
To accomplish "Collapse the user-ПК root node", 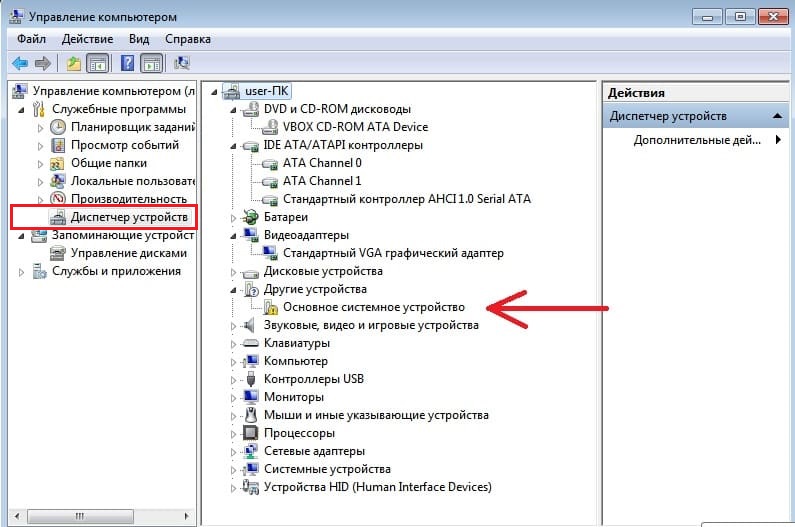I will [214, 92].
